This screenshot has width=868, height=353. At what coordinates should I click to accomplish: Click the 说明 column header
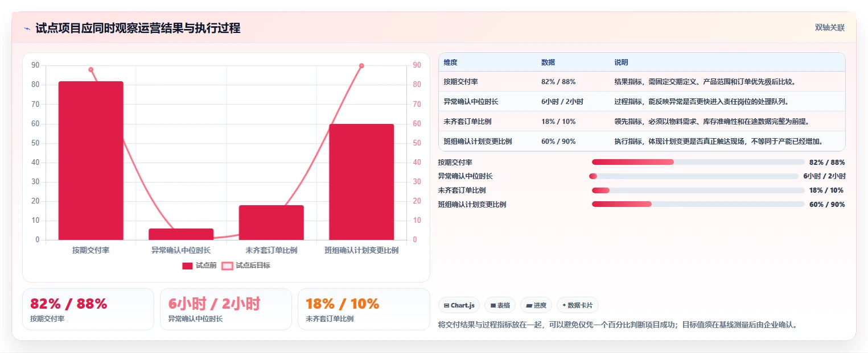621,63
